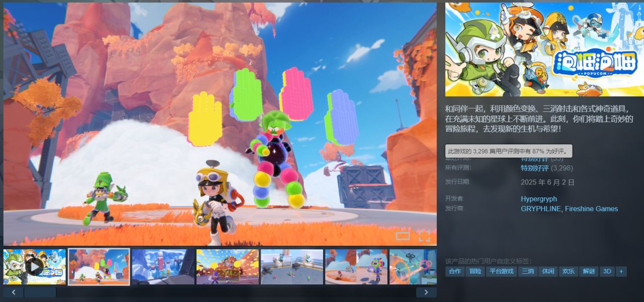The image size is (644, 302).
Task: Open the yellow bubbles battle thumbnail
Action: (227, 267)
